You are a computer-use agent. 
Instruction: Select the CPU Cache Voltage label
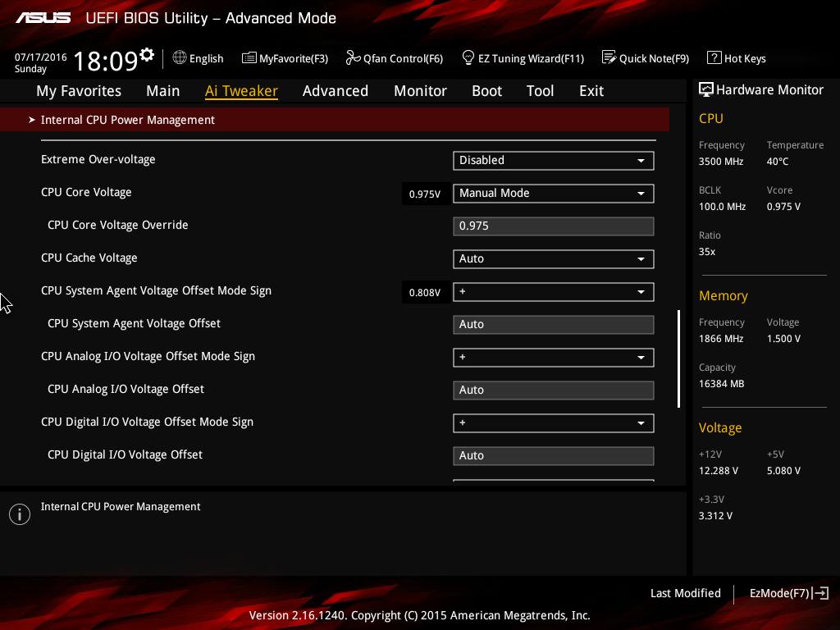point(89,258)
